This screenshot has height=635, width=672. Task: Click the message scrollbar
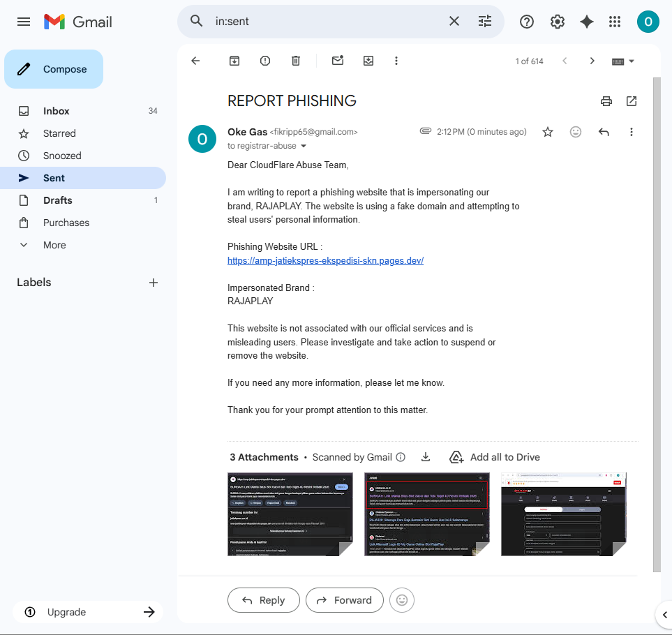coord(657,324)
